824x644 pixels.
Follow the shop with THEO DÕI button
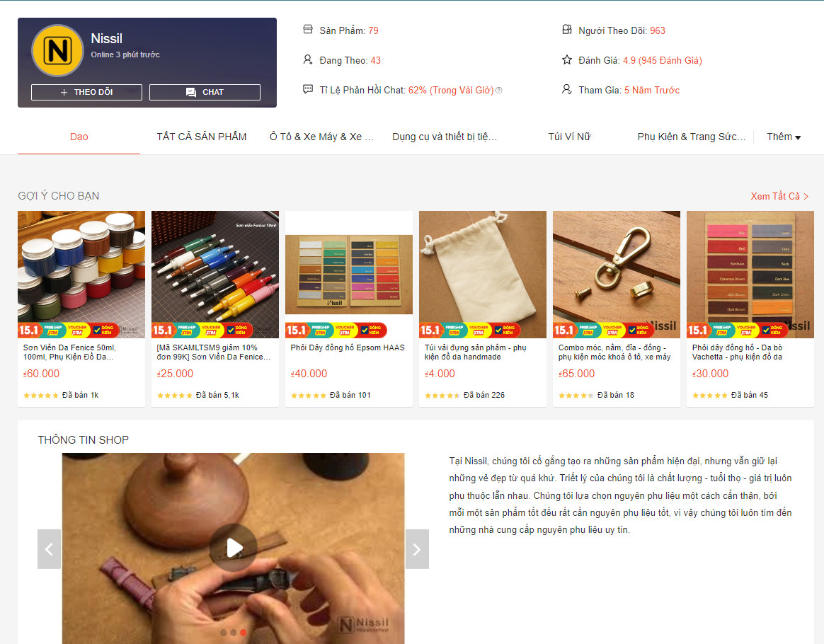pyautogui.click(x=86, y=92)
